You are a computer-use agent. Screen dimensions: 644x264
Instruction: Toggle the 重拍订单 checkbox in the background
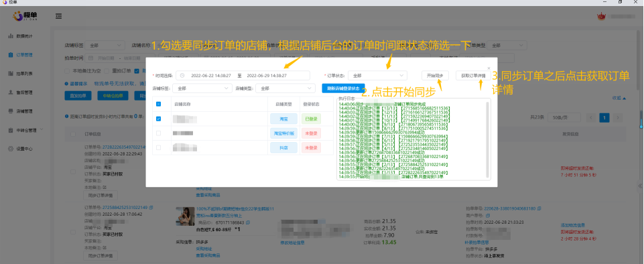107,70
